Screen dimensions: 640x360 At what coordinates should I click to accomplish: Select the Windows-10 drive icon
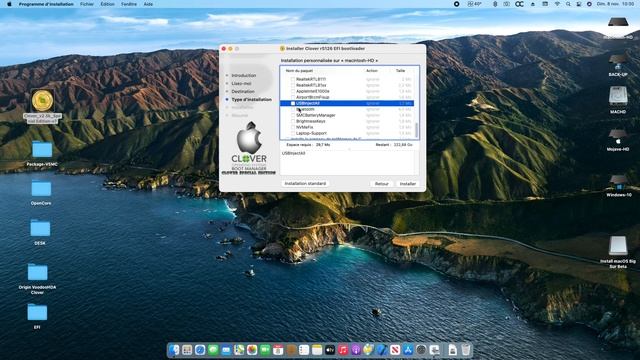(618, 183)
